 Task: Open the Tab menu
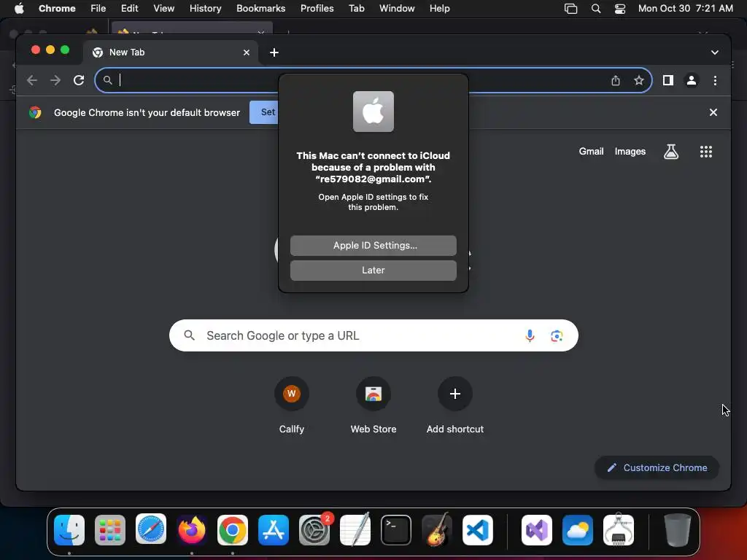tap(356, 9)
